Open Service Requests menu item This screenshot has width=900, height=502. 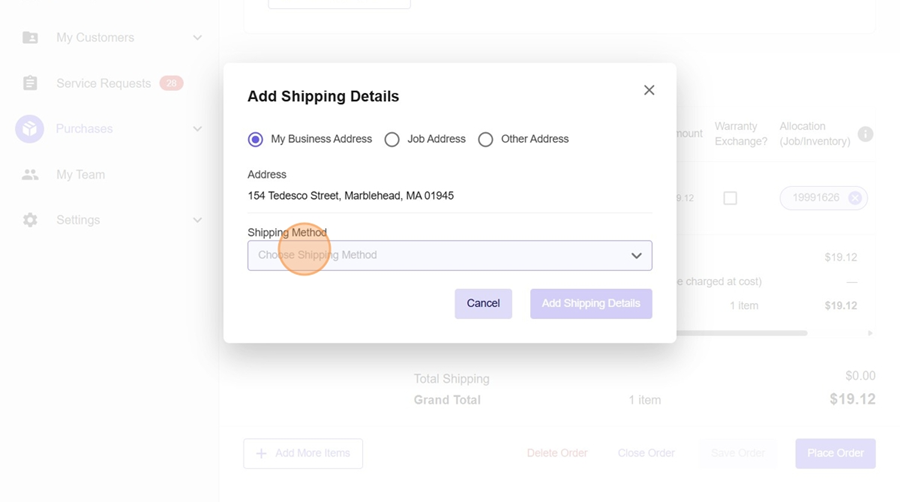pyautogui.click(x=103, y=84)
